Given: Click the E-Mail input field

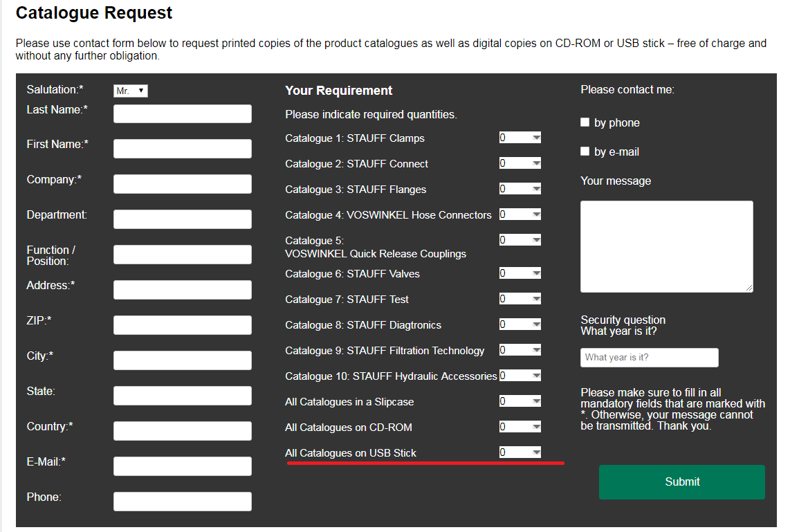Looking at the screenshot, I should 183,466.
